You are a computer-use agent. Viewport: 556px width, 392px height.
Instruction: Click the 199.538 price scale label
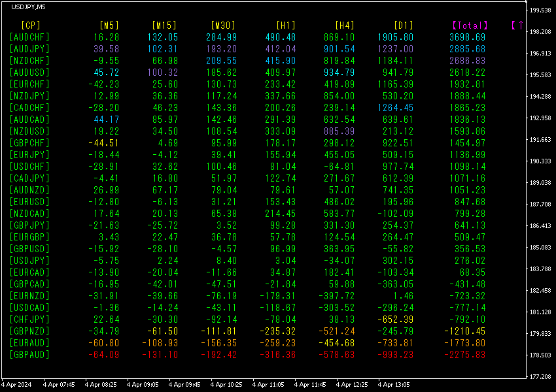[540, 10]
